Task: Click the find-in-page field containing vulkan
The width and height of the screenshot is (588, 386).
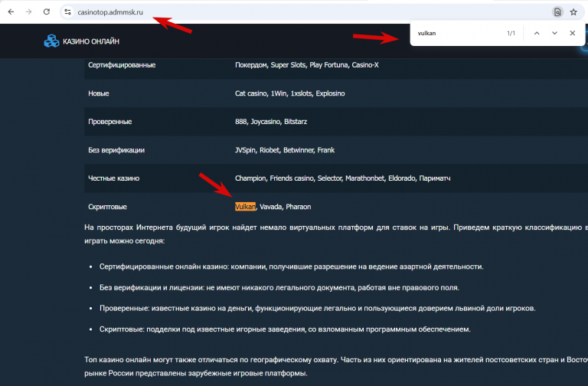Action: (459, 33)
